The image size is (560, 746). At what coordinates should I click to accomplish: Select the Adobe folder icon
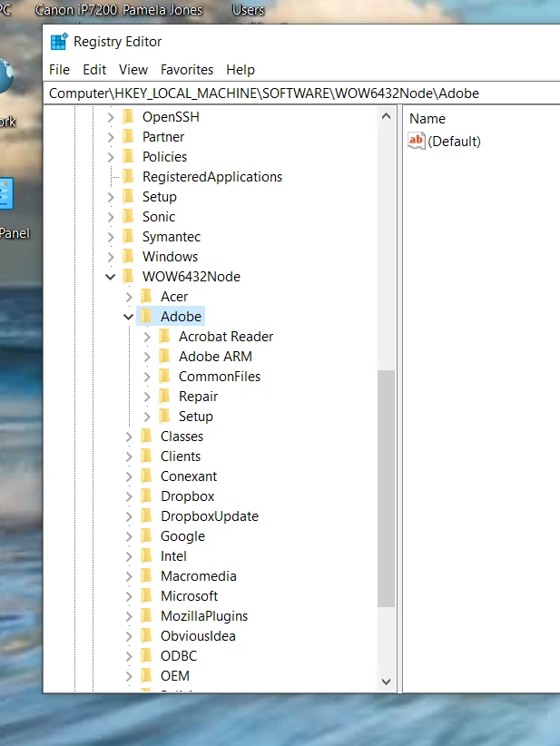pyautogui.click(x=146, y=317)
